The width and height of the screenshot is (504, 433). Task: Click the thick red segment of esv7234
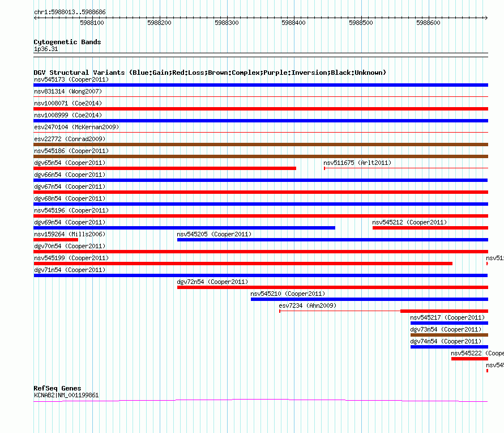444,311
